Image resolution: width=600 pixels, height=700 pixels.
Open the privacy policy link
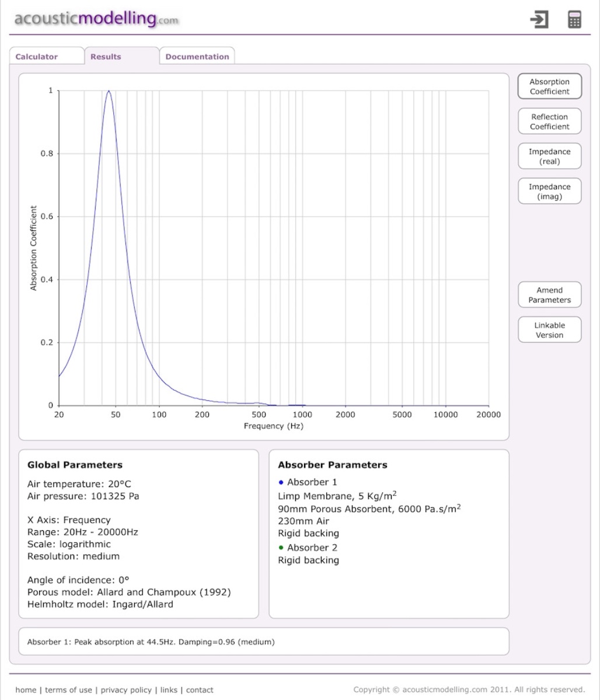(x=127, y=690)
